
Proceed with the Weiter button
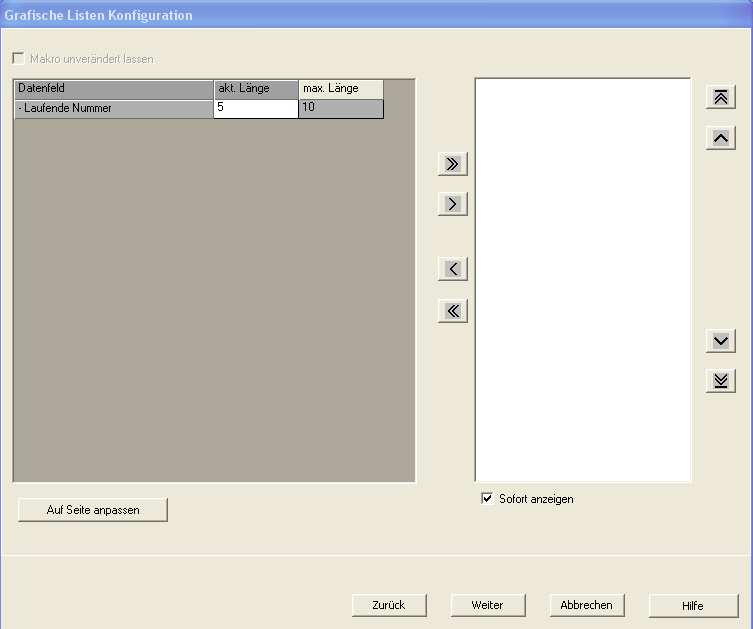pyautogui.click(x=488, y=605)
